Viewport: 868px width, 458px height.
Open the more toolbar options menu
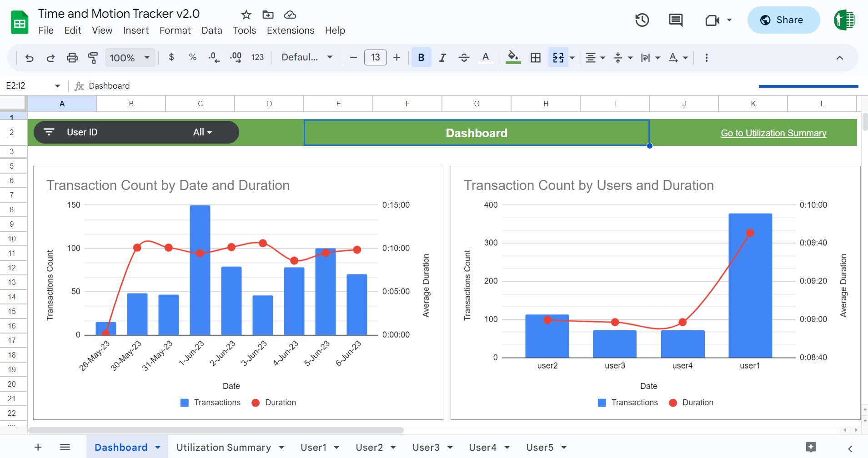(706, 58)
